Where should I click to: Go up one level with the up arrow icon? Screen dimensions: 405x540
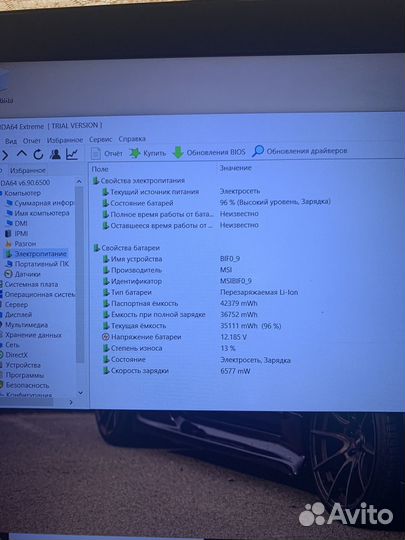(21, 154)
